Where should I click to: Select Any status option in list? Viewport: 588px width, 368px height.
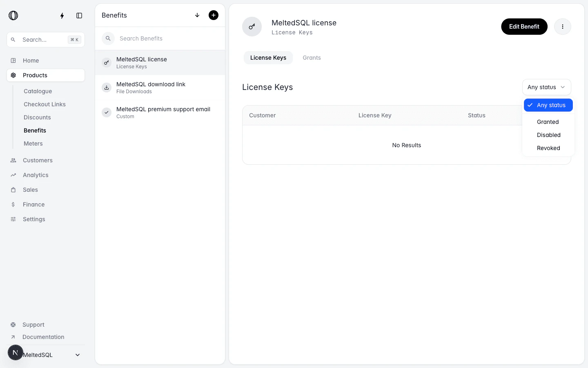548,105
